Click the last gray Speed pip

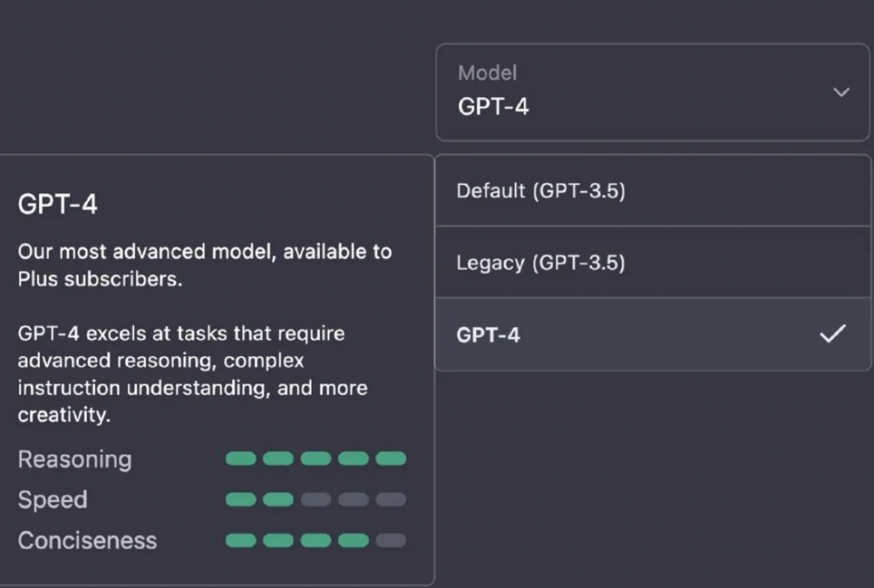(391, 500)
